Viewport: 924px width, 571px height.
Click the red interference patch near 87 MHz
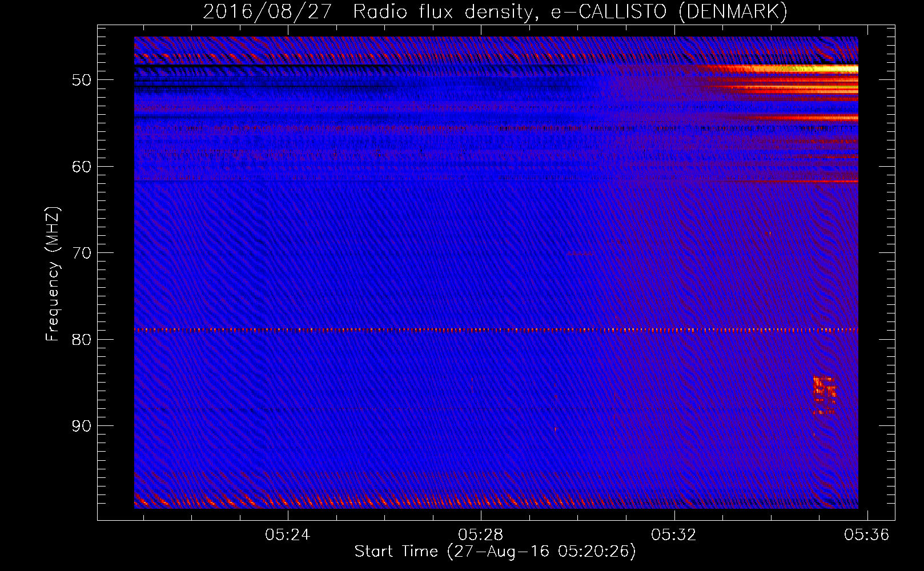click(x=825, y=395)
